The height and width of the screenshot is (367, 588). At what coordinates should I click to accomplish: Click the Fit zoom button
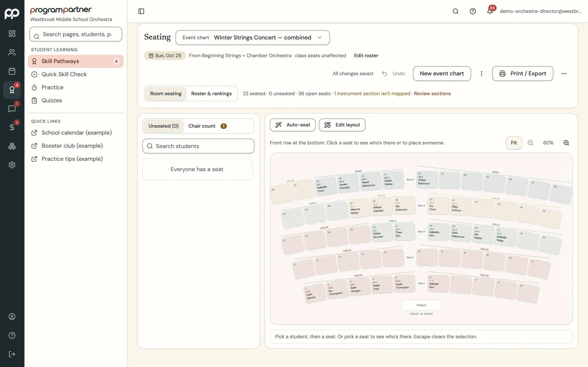(514, 143)
